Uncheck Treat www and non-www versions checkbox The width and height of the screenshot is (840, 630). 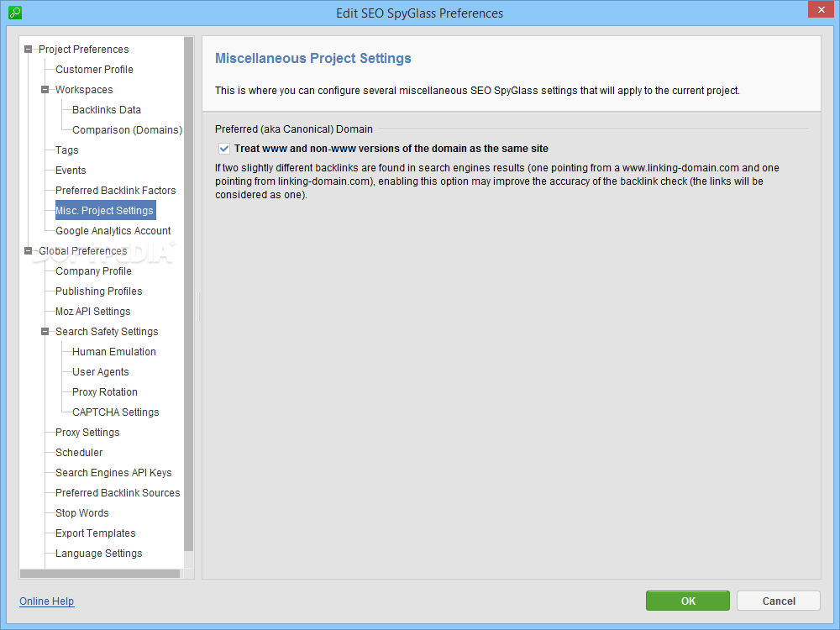224,149
